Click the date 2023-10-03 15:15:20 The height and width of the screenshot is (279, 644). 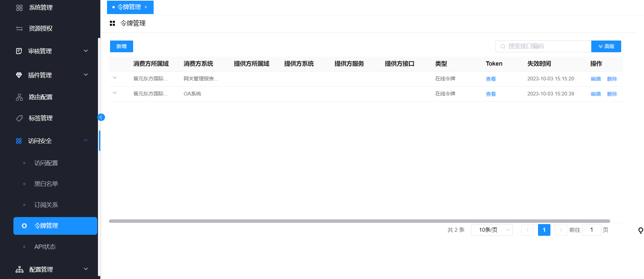[551, 79]
